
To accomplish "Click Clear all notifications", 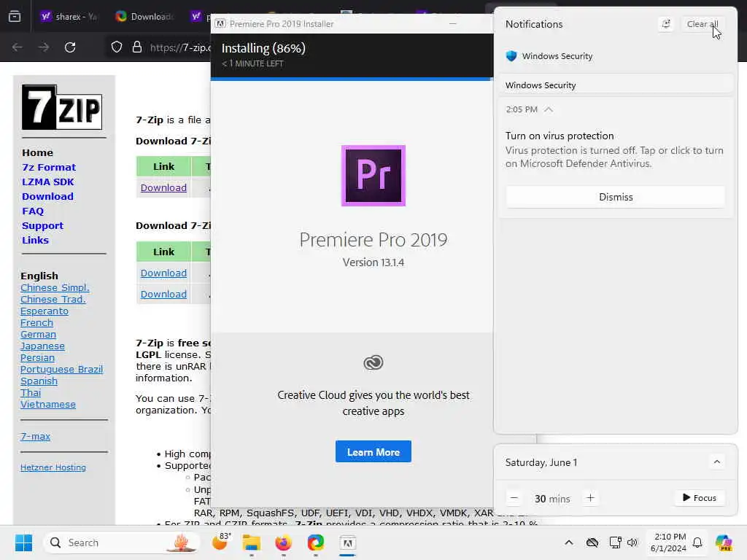I will pos(703,24).
